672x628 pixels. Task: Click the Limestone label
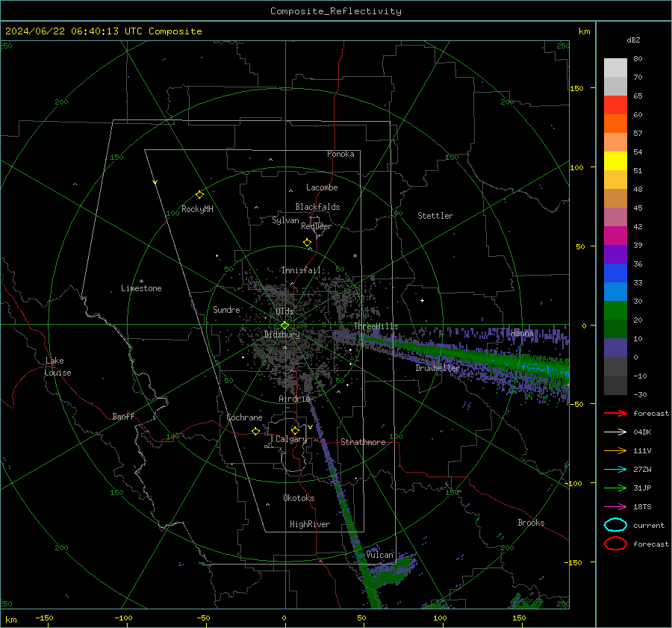click(x=141, y=288)
